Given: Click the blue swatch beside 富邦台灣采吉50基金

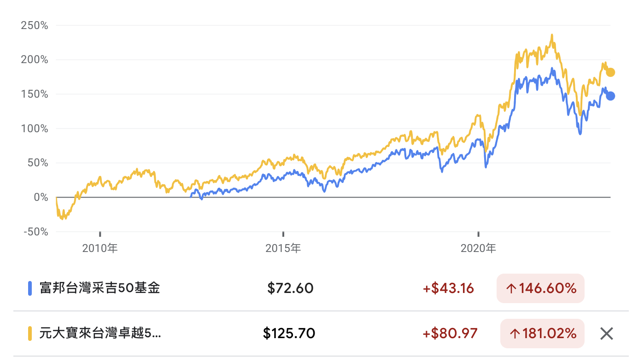Looking at the screenshot, I should [30, 288].
